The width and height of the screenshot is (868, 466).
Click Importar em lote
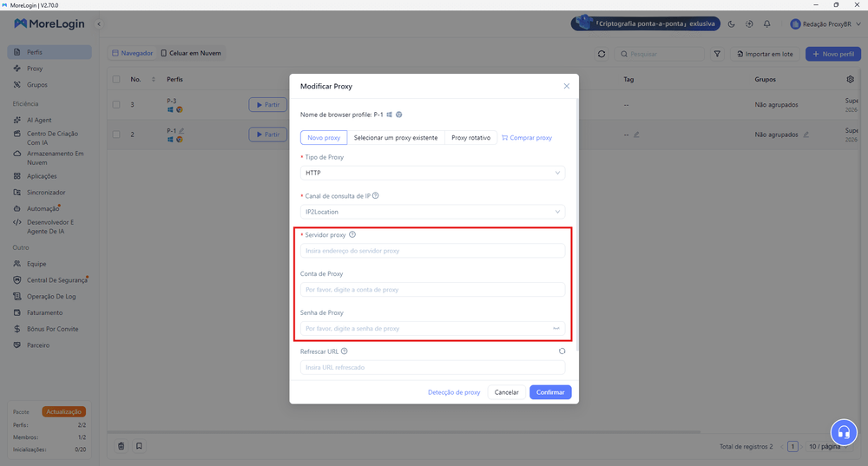[765, 54]
